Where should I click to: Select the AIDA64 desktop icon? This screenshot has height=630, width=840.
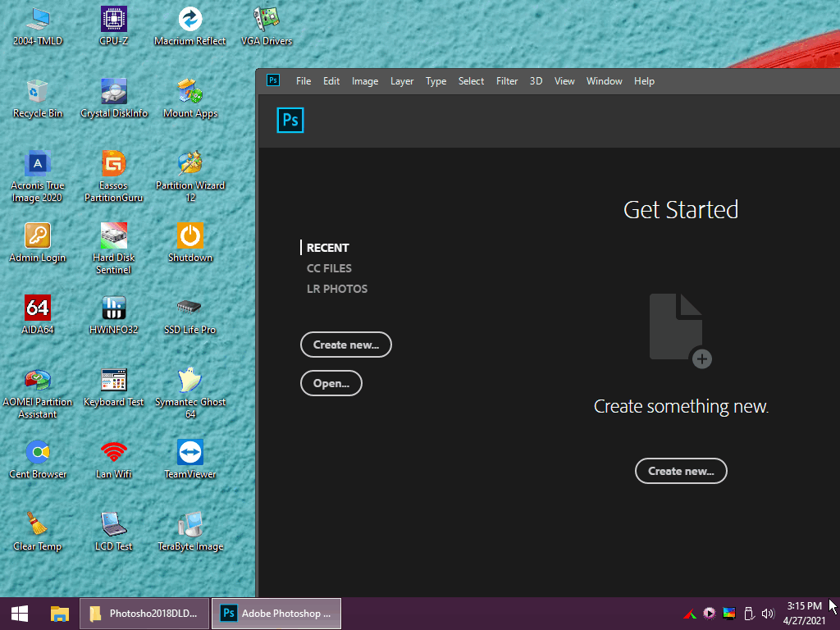[38, 315]
